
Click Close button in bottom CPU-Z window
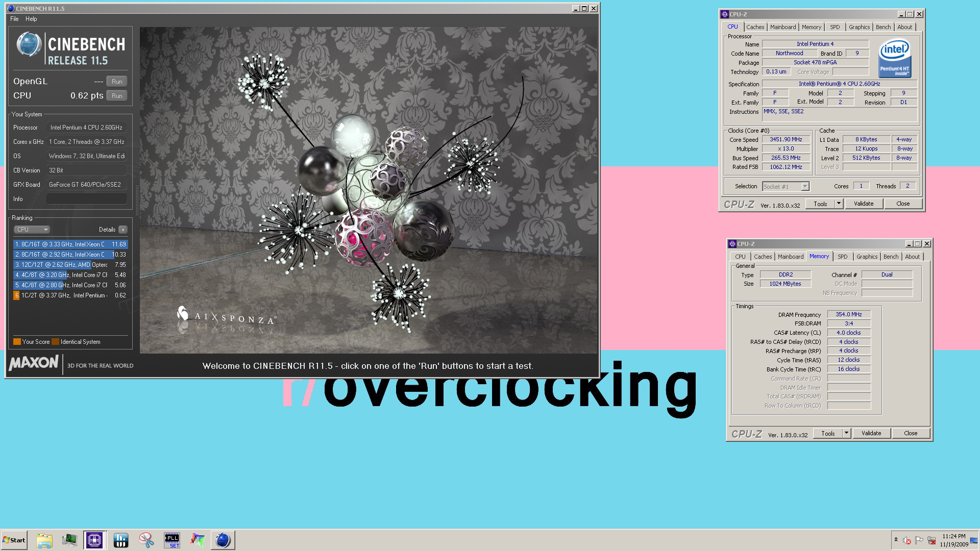(x=911, y=434)
